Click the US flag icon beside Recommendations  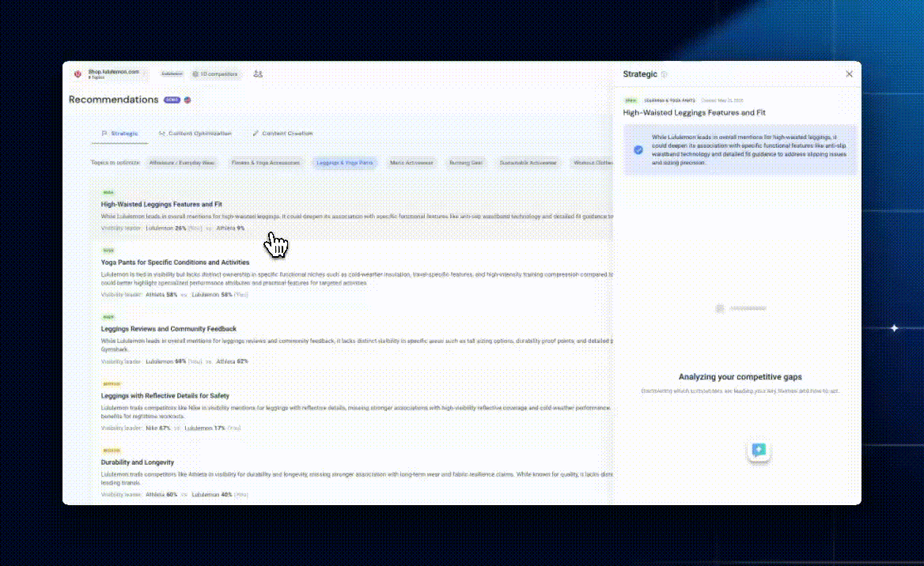(187, 100)
